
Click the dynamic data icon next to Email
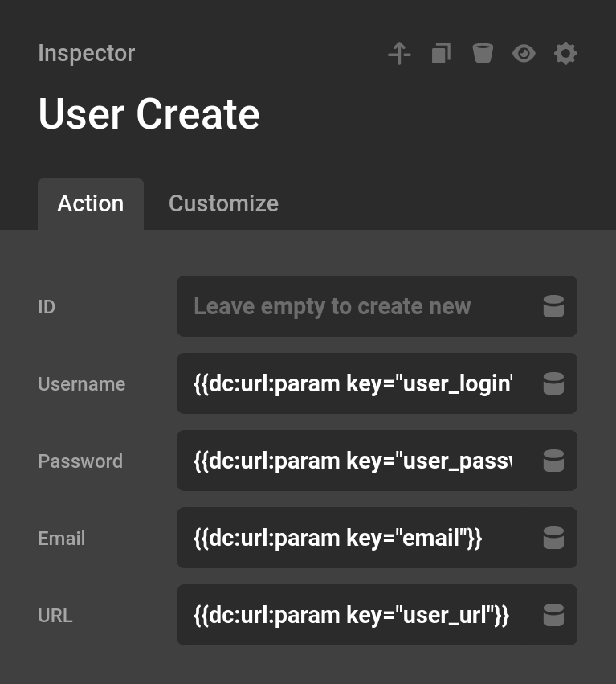click(554, 538)
